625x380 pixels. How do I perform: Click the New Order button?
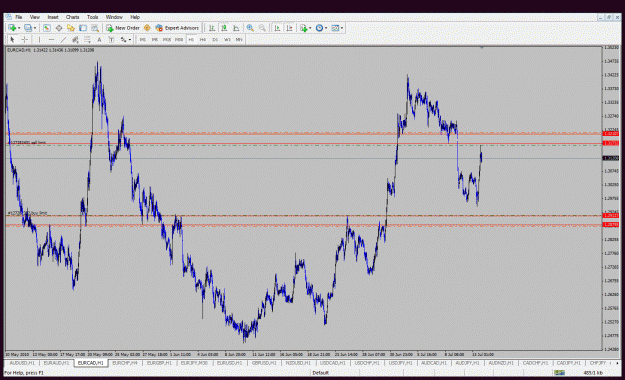tap(123, 28)
